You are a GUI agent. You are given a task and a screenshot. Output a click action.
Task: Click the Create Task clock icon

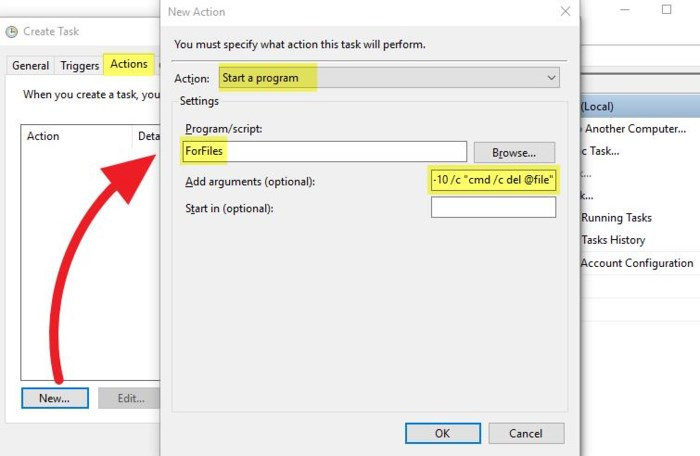coord(12,32)
